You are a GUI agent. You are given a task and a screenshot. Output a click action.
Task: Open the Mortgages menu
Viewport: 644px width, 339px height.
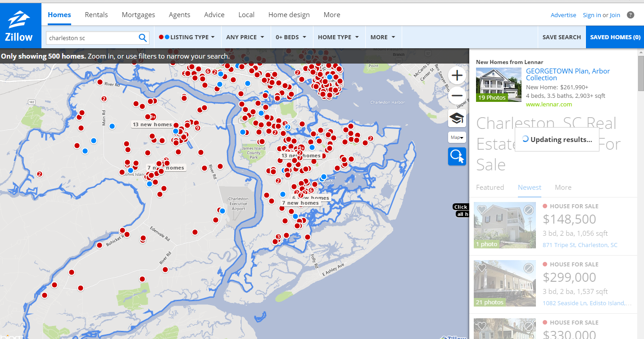click(x=138, y=15)
